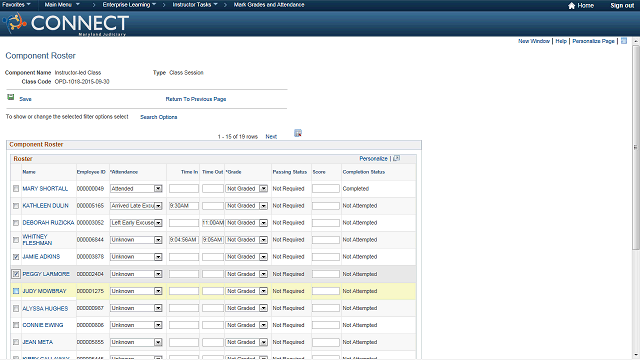This screenshot has height=360, width=640.
Task: Open the MARY SHORTALL name link
Action: [x=45, y=189]
